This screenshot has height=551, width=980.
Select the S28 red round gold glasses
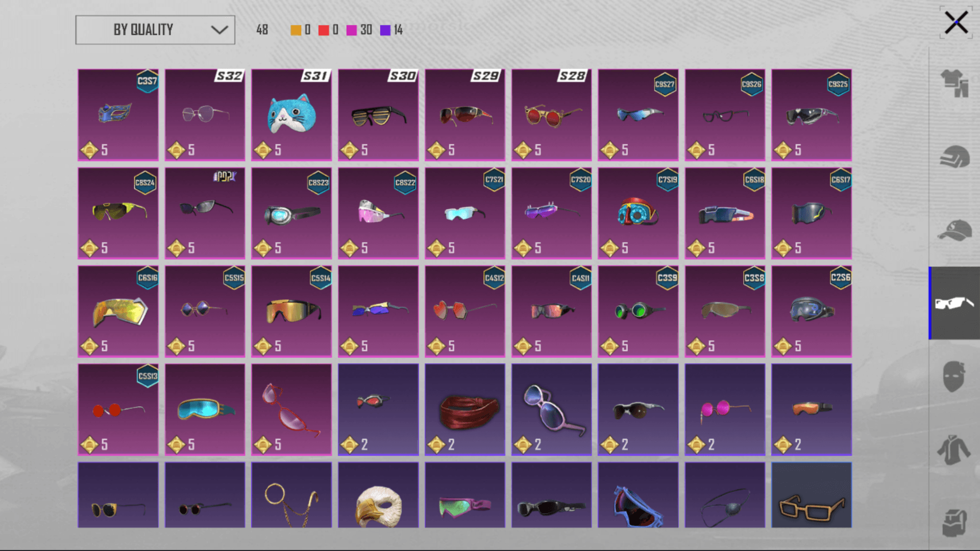coord(551,115)
